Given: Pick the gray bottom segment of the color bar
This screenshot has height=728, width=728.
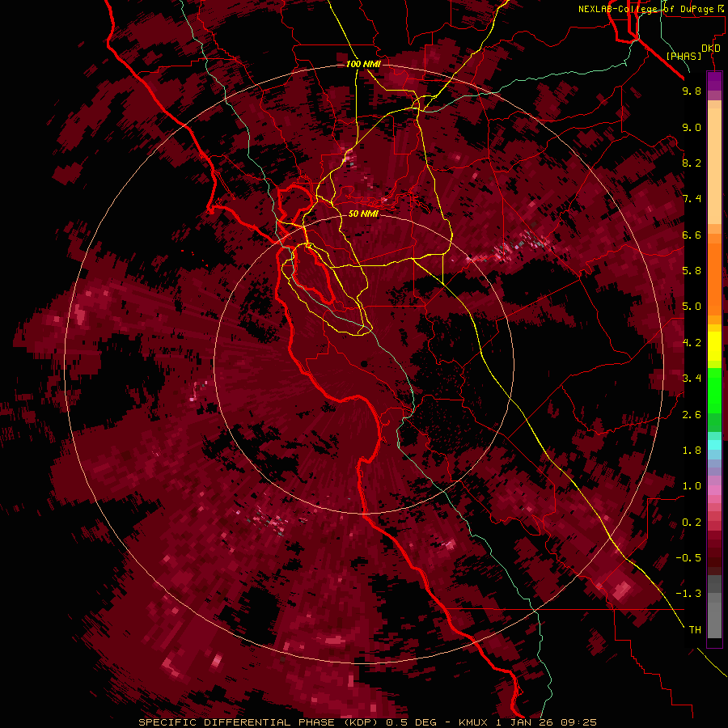Looking at the screenshot, I should (x=714, y=616).
